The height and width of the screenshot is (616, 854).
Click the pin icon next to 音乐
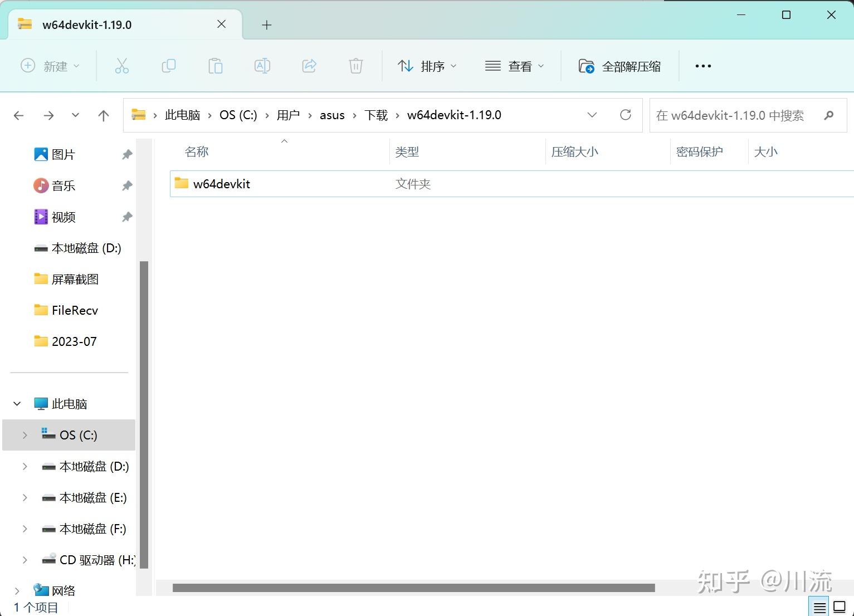coord(127,185)
